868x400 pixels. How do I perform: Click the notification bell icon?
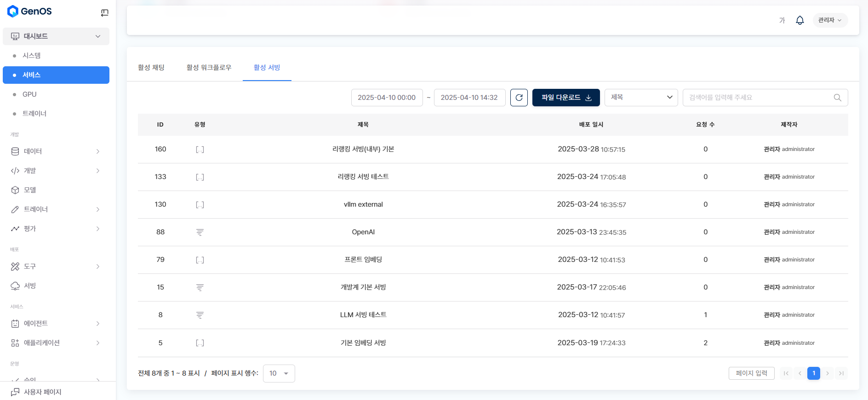point(799,20)
